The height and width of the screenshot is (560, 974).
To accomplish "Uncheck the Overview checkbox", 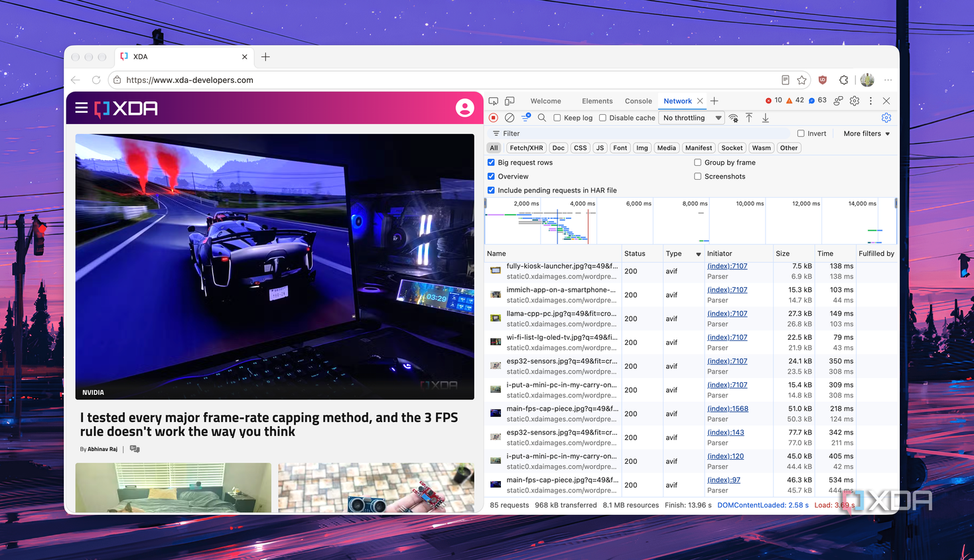I will click(491, 176).
